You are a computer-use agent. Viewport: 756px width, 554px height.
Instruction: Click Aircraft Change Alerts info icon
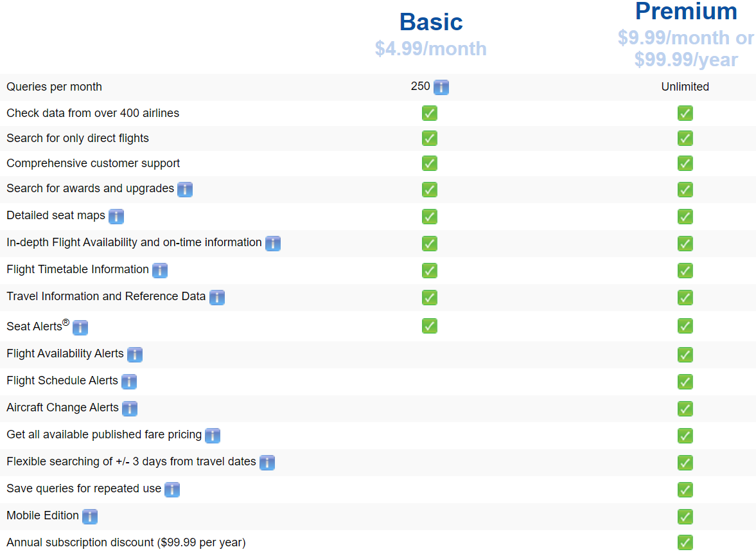point(130,409)
